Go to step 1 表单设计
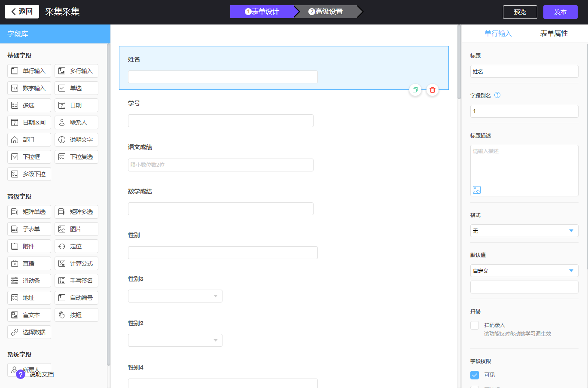Viewport: 588px width, 388px height. [262, 12]
